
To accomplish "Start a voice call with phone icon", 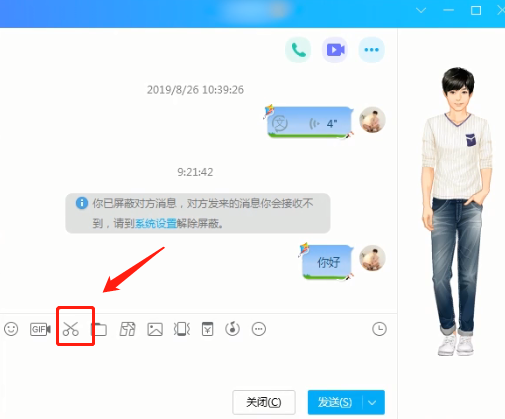I will click(298, 50).
